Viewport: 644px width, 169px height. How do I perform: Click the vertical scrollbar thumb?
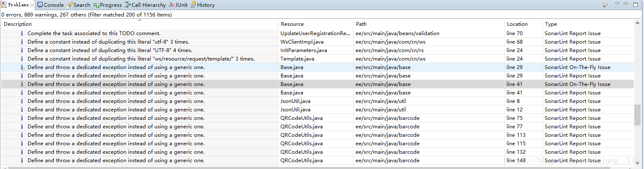point(638,115)
